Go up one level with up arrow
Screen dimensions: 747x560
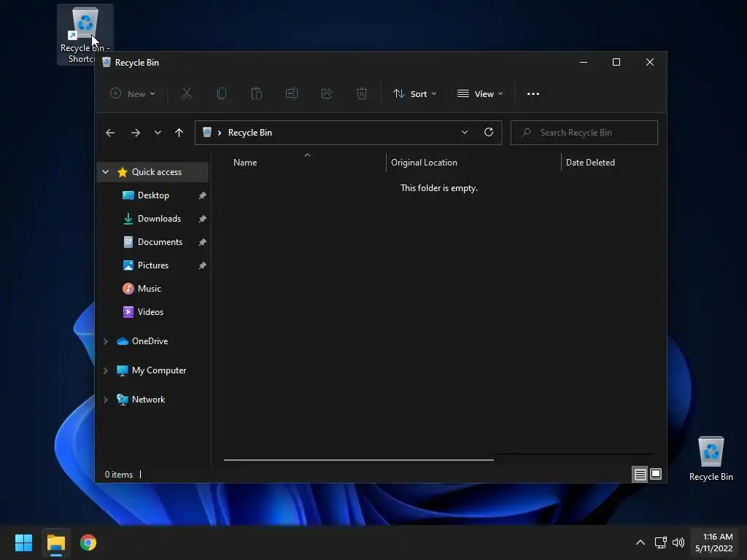tap(179, 133)
